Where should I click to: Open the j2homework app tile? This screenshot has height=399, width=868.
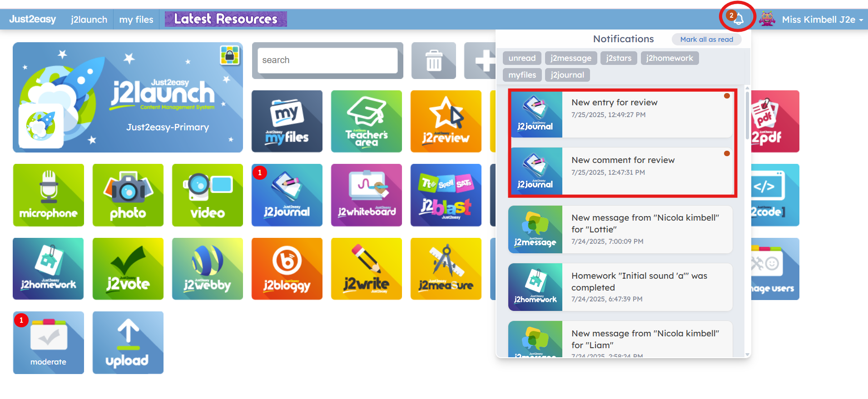pyautogui.click(x=49, y=269)
